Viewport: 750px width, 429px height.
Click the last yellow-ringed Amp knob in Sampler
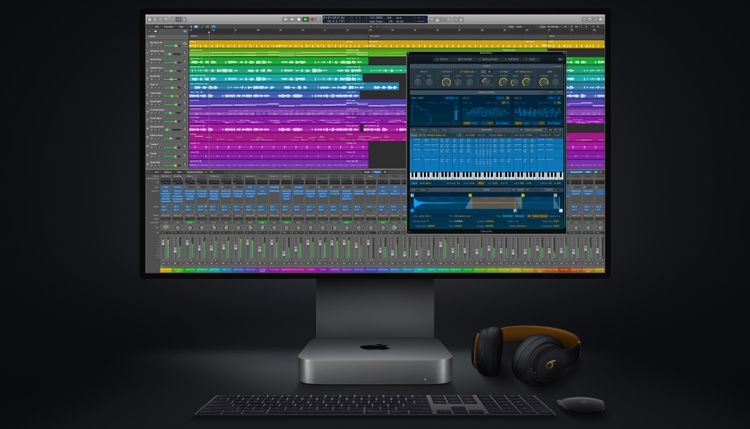pos(543,82)
